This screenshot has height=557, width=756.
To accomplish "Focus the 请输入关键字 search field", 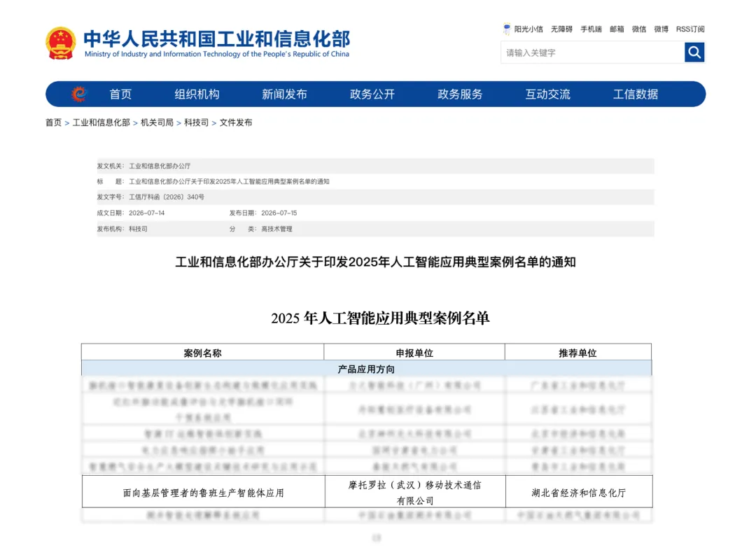I will [x=592, y=52].
